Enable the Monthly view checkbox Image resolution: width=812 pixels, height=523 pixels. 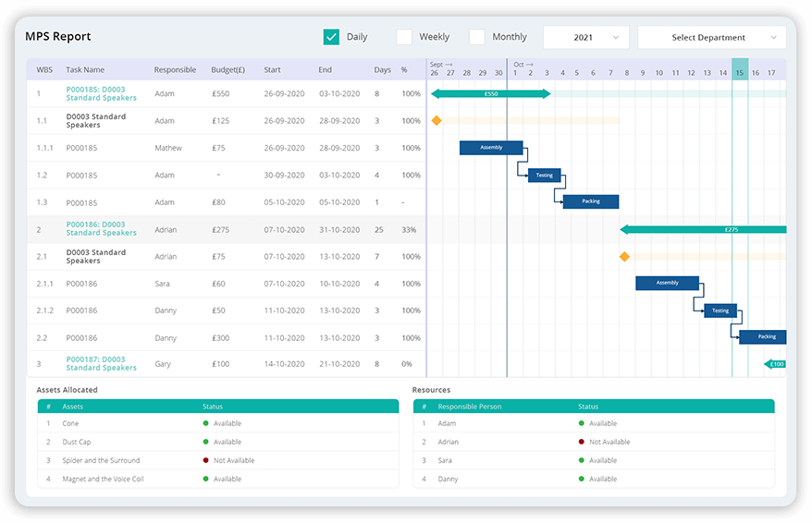pyautogui.click(x=477, y=37)
